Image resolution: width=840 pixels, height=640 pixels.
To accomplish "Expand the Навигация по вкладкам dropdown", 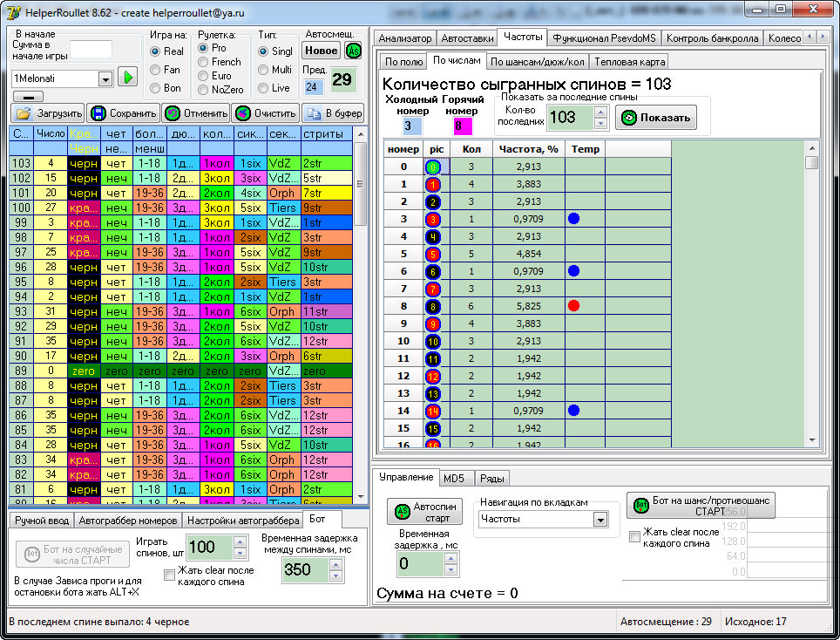I will (600, 519).
